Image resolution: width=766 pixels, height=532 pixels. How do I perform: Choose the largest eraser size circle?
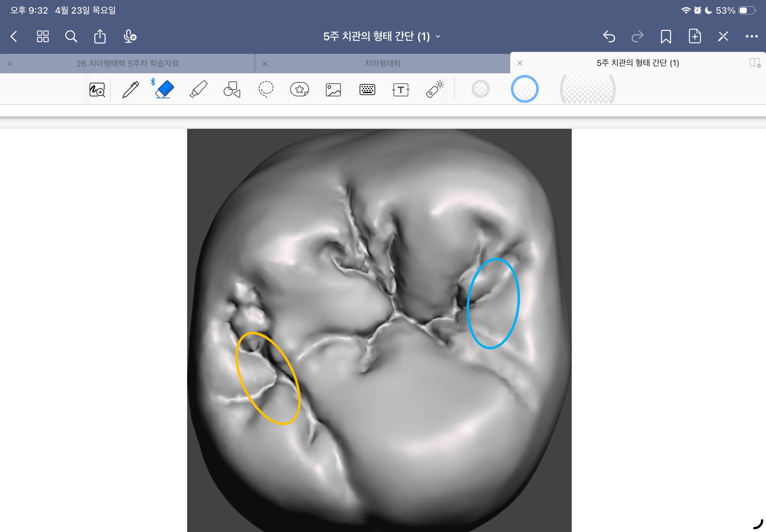pyautogui.click(x=587, y=89)
